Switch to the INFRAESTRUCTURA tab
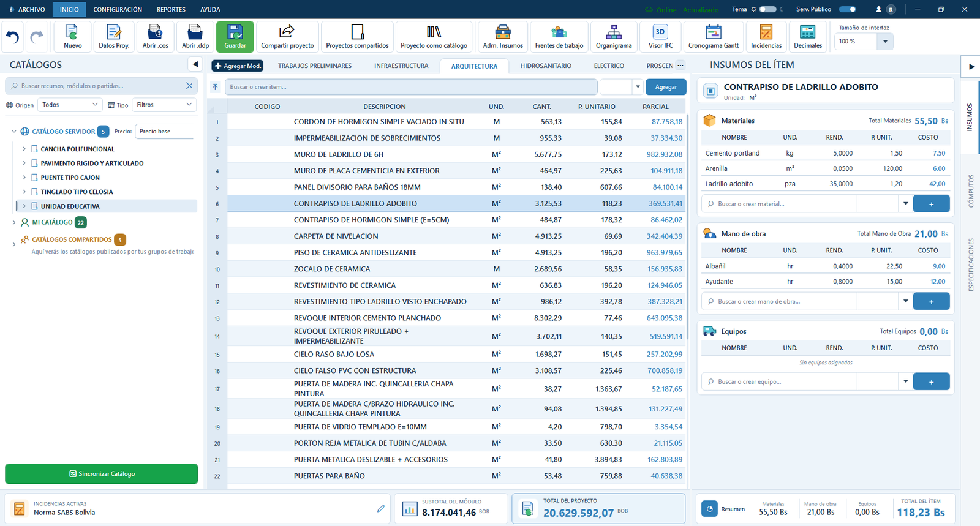Viewport: 980px width, 526px height. click(x=401, y=66)
